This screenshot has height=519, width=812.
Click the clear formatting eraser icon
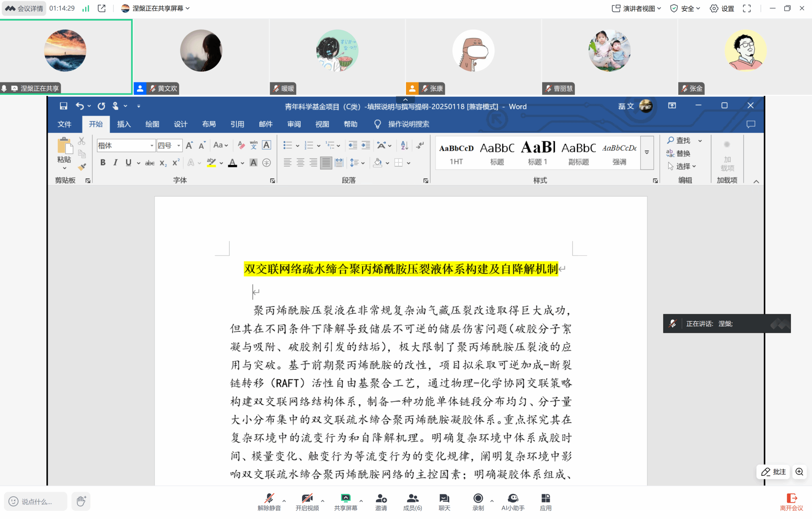[x=241, y=145]
